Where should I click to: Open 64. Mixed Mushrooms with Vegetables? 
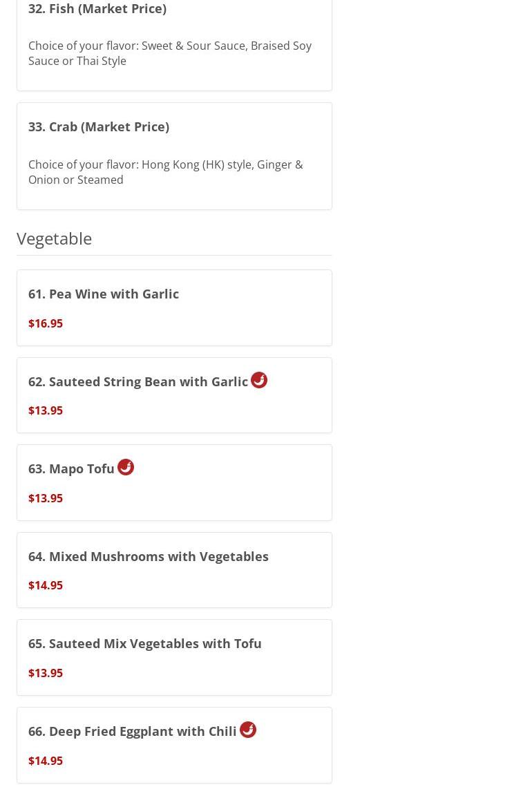(x=149, y=556)
